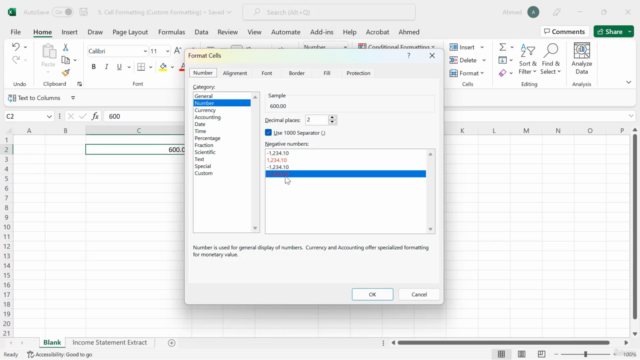The height and width of the screenshot is (360, 640).
Task: Click Accessibility Good to go status
Action: pos(60,354)
